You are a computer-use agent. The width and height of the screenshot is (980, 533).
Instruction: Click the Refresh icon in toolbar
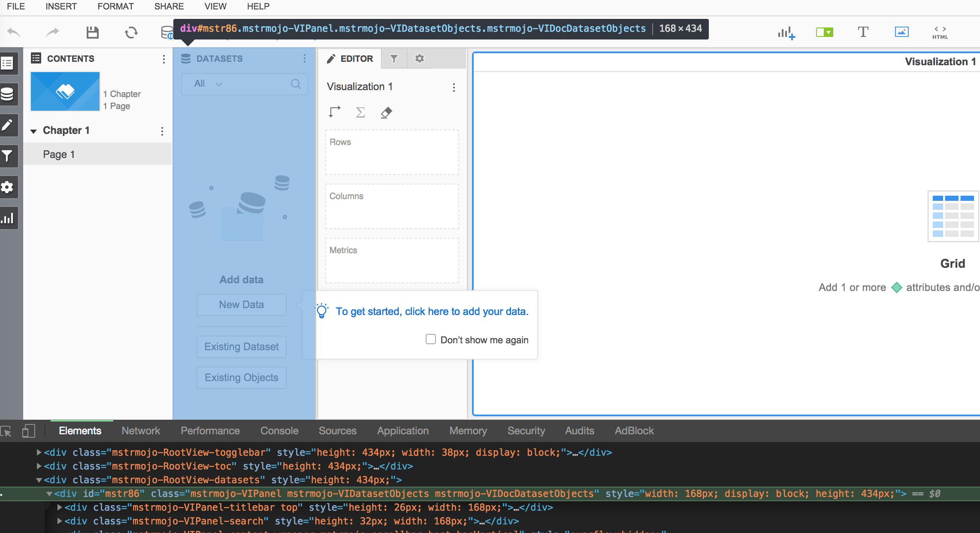(x=131, y=33)
